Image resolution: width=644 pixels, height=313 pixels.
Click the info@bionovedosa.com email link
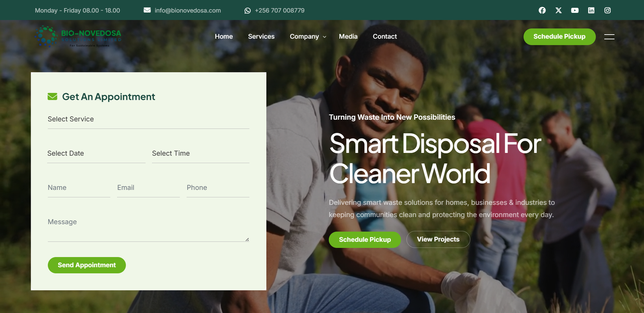[x=188, y=10]
